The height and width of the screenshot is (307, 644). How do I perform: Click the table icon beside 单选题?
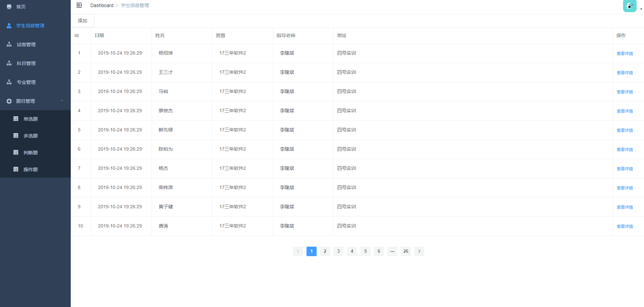(16, 119)
